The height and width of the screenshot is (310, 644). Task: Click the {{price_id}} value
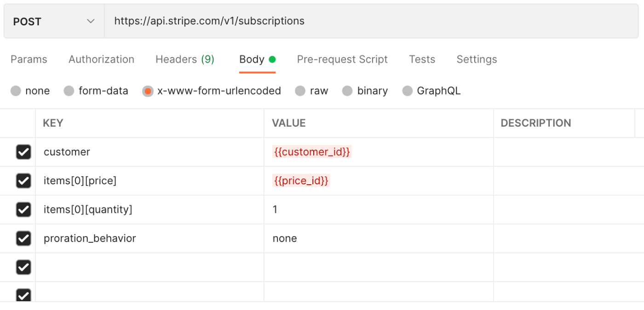click(301, 181)
